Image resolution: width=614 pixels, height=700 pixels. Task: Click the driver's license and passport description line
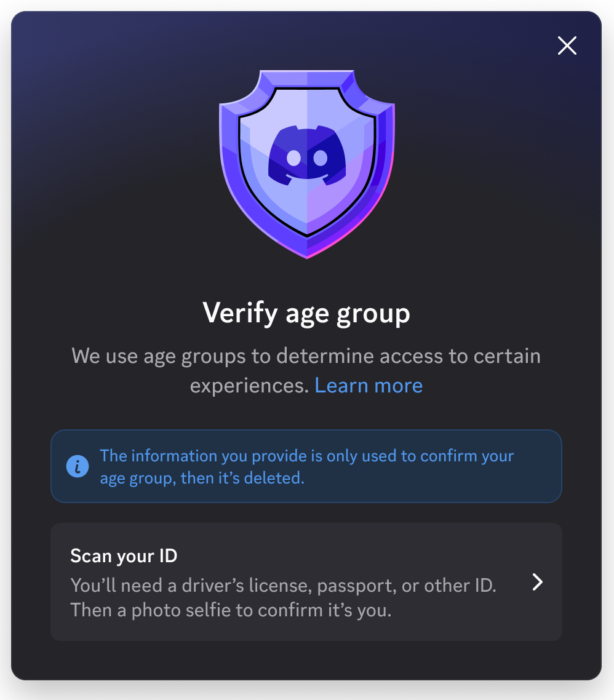283,585
